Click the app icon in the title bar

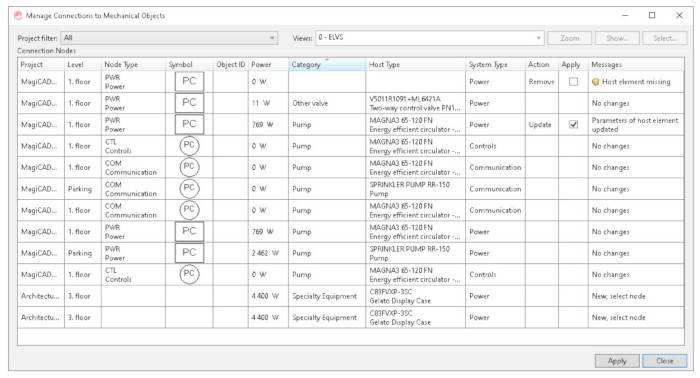point(18,16)
